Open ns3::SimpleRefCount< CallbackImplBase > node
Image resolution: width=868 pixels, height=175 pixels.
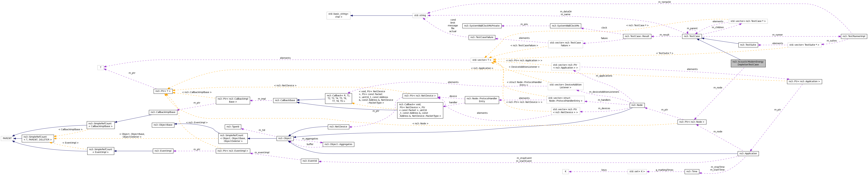point(100,125)
